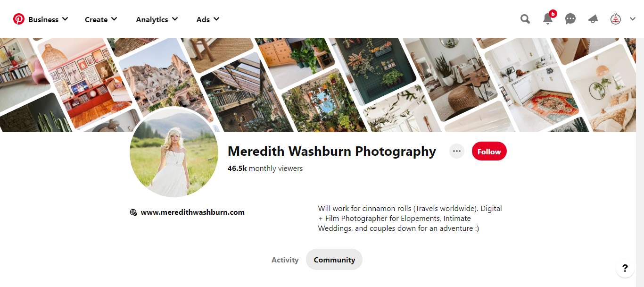
Task: Switch to the Activity tab
Action: coord(285,260)
